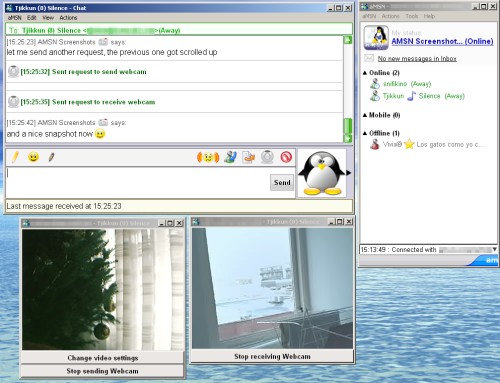Viewport: 500px width, 383px height.
Task: Click webcam icon beside 'Sent request to receive webcam'
Action: 13,102
